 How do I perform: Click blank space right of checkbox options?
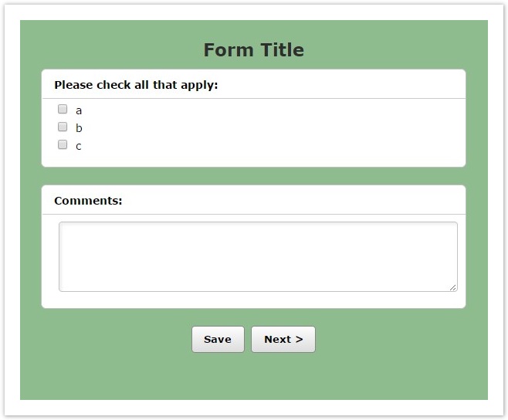pyautogui.click(x=309, y=128)
